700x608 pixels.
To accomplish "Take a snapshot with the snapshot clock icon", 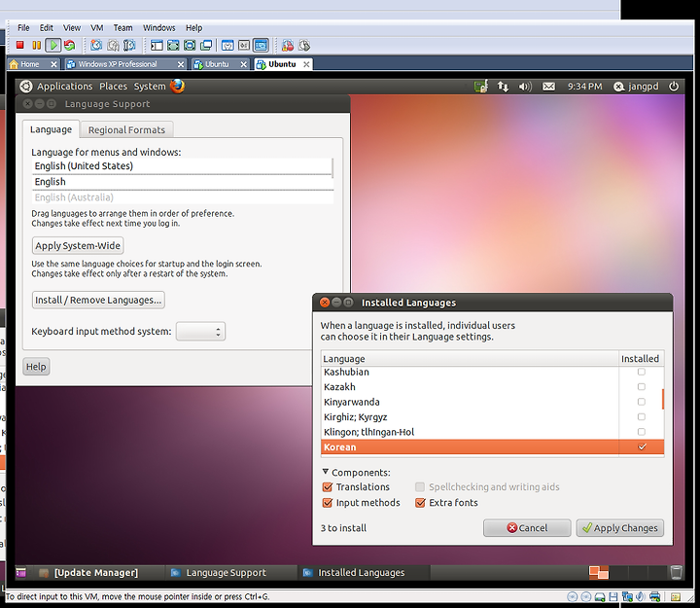I will coord(96,45).
